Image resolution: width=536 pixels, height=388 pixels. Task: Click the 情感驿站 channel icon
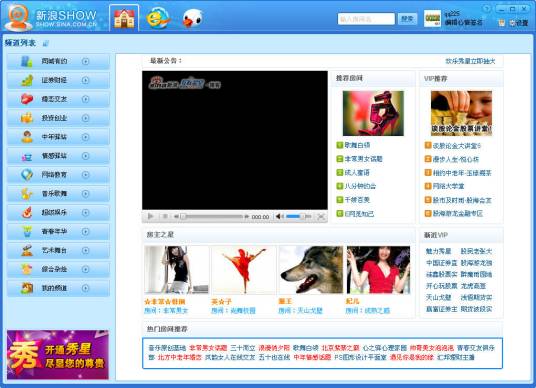[27, 156]
